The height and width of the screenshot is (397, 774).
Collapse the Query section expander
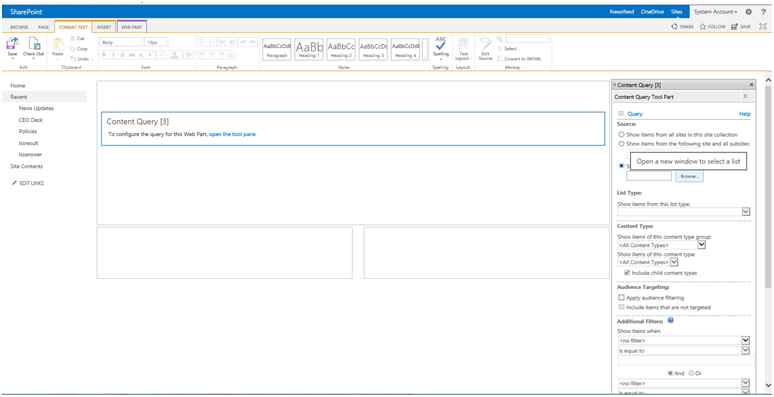621,114
